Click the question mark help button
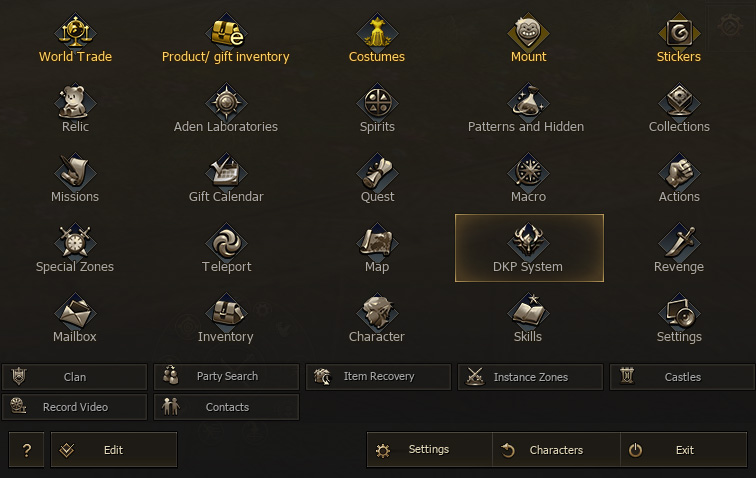Image resolution: width=756 pixels, height=478 pixels. 27,450
